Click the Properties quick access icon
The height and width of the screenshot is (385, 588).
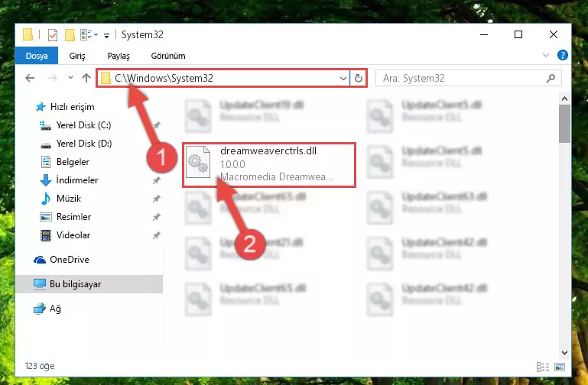point(53,35)
